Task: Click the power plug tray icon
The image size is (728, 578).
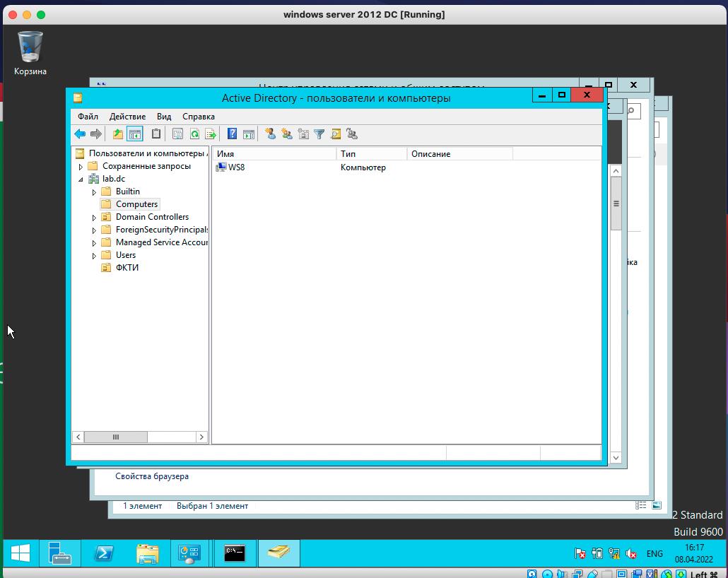Action: [x=597, y=553]
